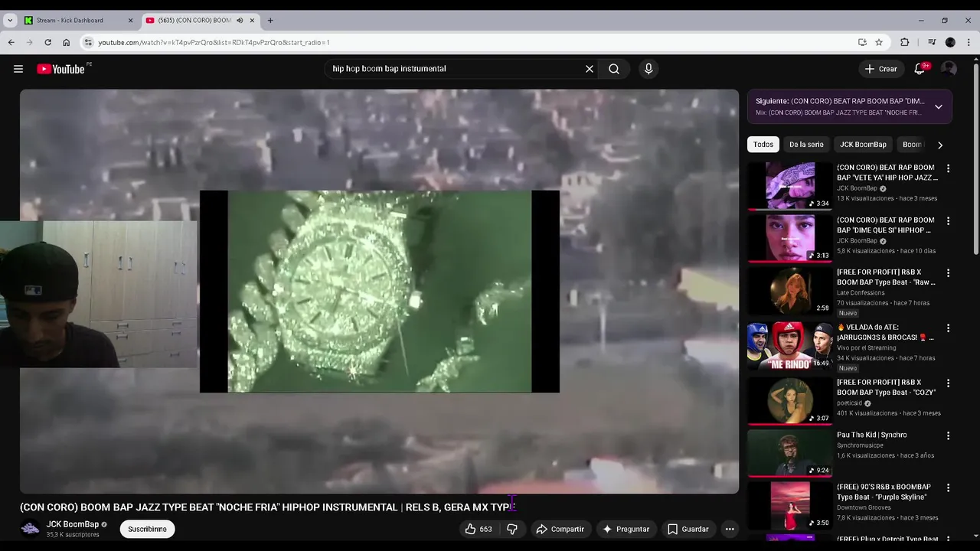The height and width of the screenshot is (551, 980).
Task: Open VELADA de ATE video thumbnail
Action: tap(790, 345)
